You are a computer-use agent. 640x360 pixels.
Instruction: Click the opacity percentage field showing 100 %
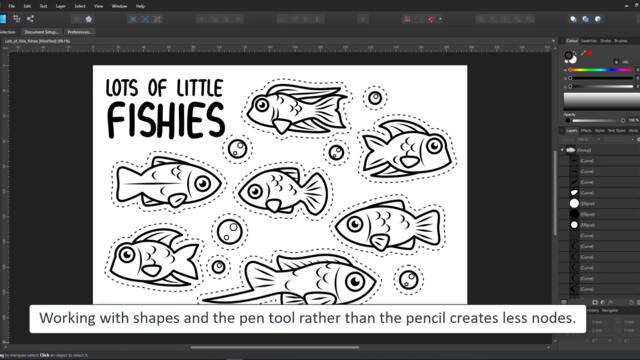pyautogui.click(x=633, y=120)
